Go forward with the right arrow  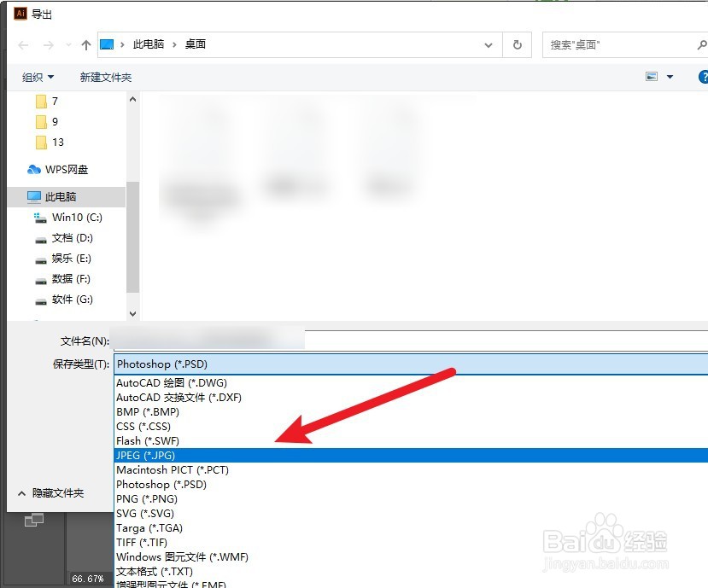(49, 45)
